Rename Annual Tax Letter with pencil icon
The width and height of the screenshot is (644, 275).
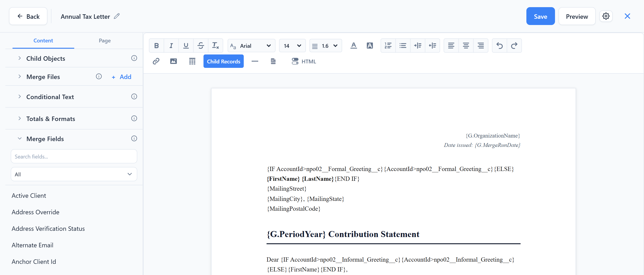coord(117,16)
